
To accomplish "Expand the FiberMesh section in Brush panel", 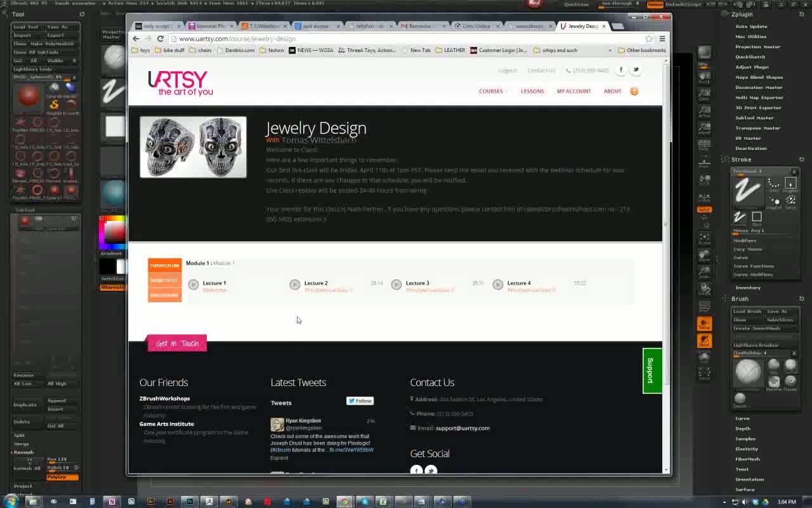I will coord(747,459).
